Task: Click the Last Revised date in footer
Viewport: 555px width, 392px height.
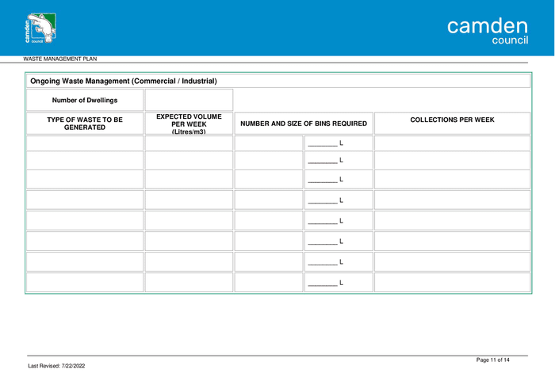Action: (x=56, y=366)
